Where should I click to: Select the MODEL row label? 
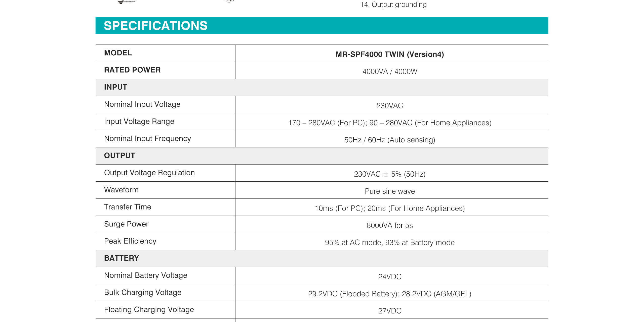pyautogui.click(x=118, y=53)
